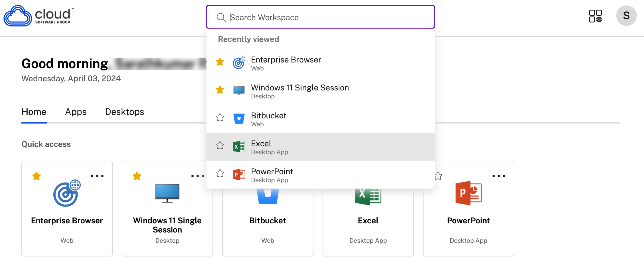Click the magnifier icon in the search bar
644x279 pixels.
221,17
